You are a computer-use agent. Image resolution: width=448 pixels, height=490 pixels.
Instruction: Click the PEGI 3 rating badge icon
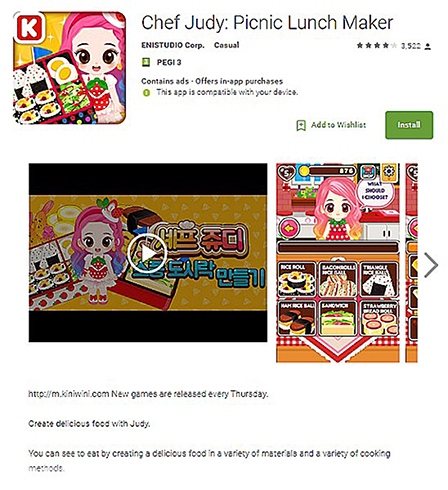pos(146,62)
